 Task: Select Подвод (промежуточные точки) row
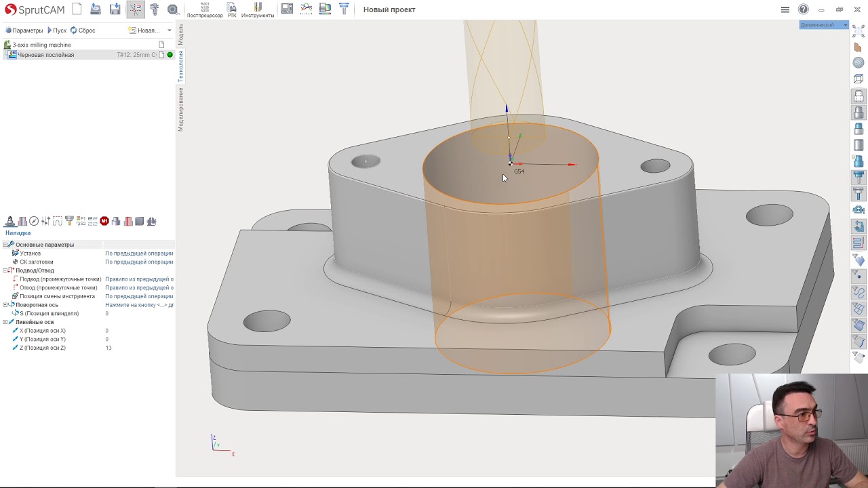[x=88, y=279]
